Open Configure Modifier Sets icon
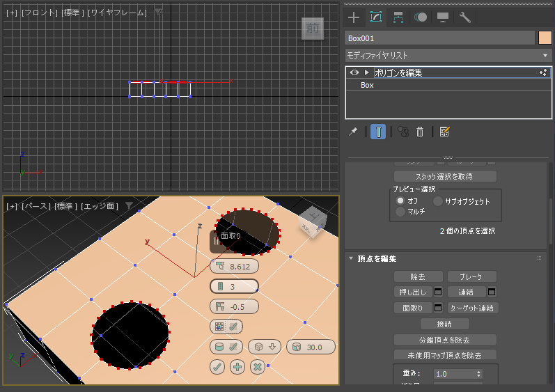The width and height of the screenshot is (555, 392). pyautogui.click(x=444, y=132)
